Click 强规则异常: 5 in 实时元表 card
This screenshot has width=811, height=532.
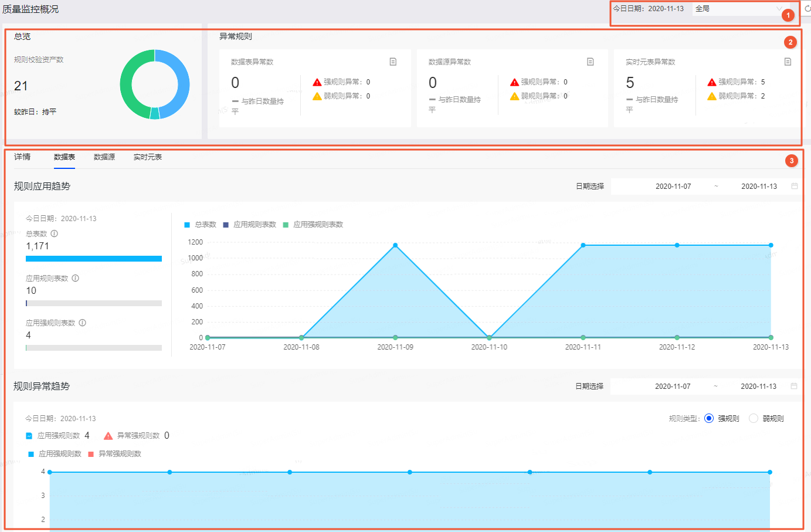tap(736, 82)
